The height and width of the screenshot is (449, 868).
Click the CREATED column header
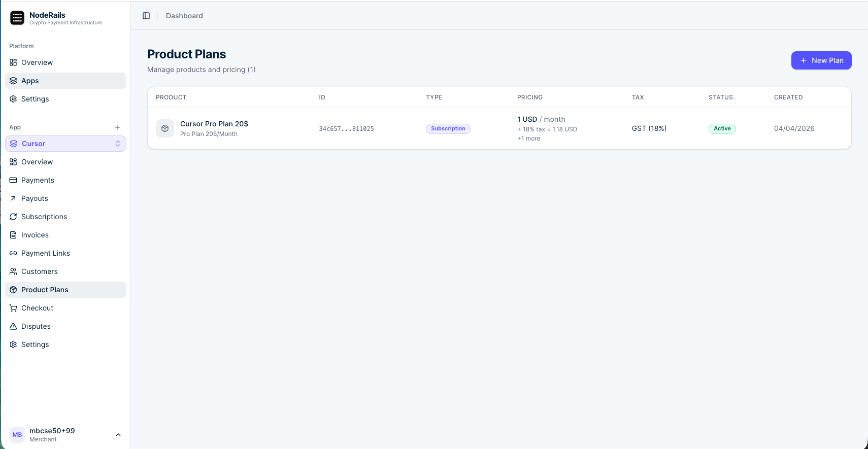pyautogui.click(x=788, y=97)
